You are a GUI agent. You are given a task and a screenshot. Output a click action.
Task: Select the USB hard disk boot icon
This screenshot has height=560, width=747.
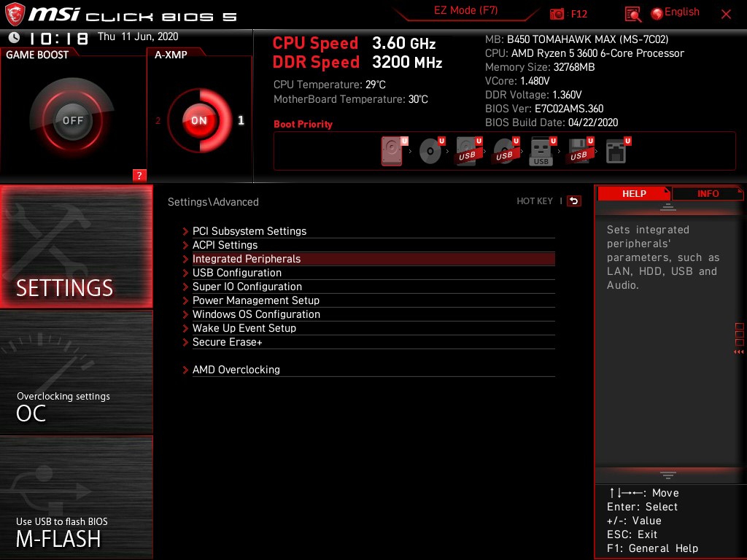[x=469, y=151]
